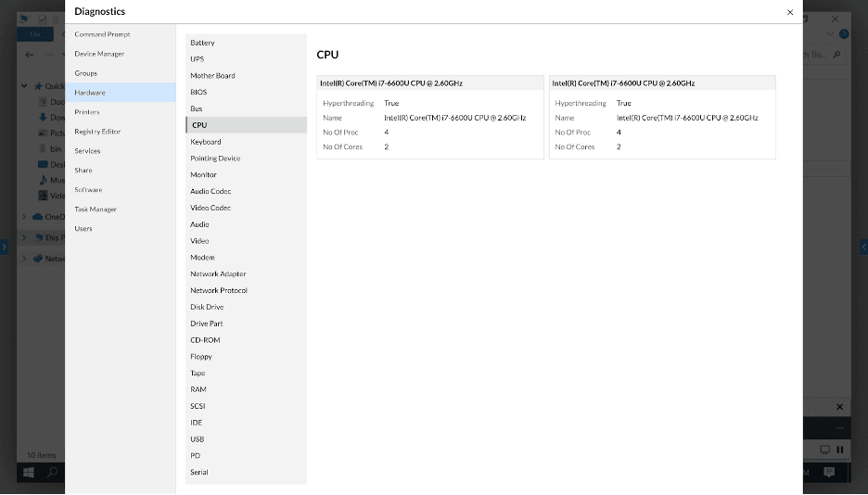
Task: Click No Of Cores value in first card
Action: point(387,147)
